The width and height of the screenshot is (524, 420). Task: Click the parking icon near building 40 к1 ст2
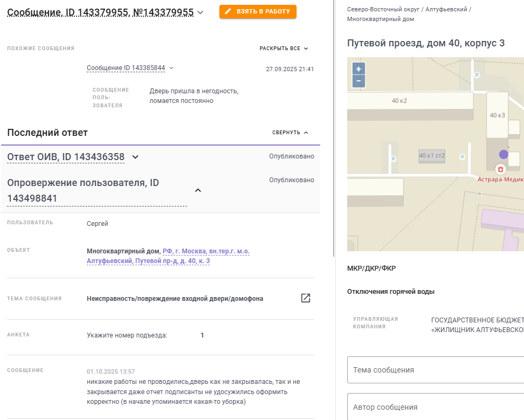(461, 157)
